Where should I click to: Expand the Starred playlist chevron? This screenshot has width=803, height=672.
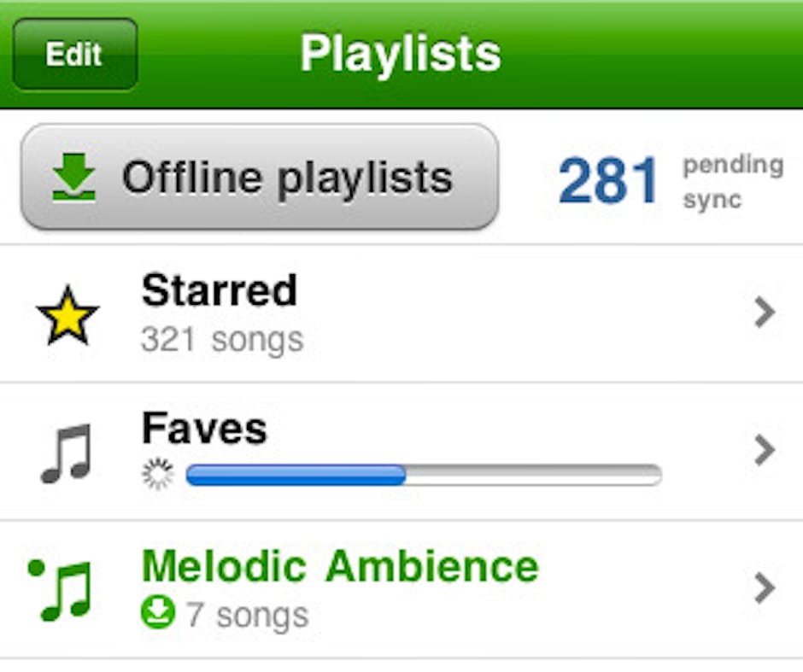pyautogui.click(x=764, y=313)
